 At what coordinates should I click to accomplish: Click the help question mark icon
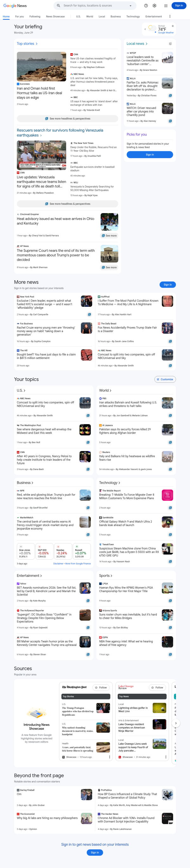click(x=146, y=6)
